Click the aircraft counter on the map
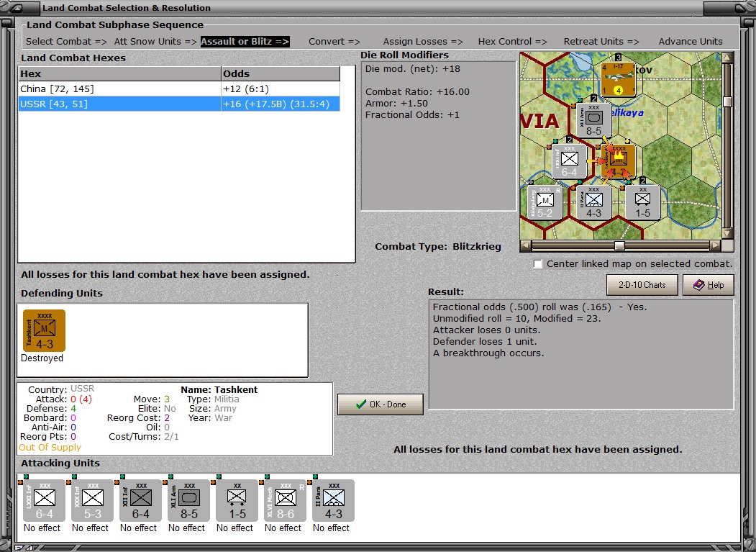The image size is (756, 552). tap(618, 78)
